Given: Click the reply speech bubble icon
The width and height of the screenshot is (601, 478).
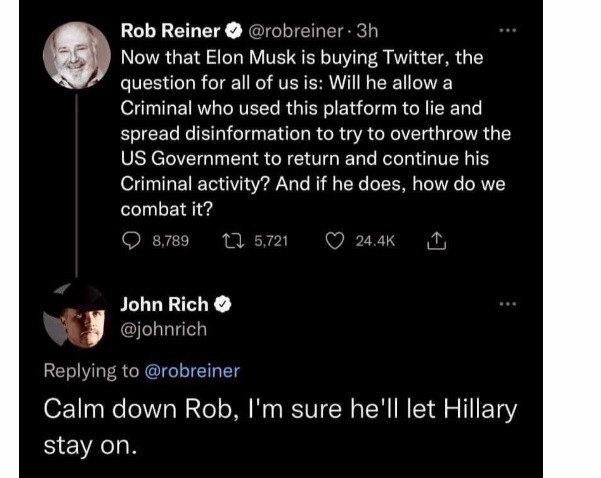Looking at the screenshot, I should coord(129,240).
